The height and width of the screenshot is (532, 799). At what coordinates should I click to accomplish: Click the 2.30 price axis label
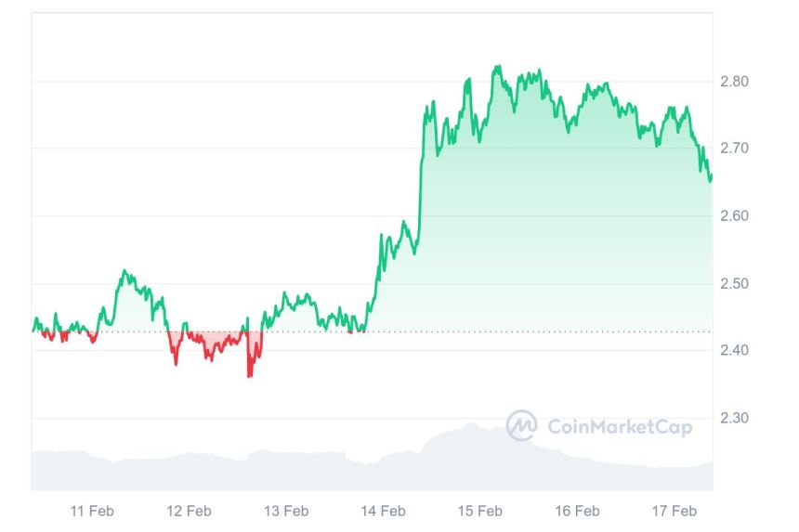coord(735,418)
